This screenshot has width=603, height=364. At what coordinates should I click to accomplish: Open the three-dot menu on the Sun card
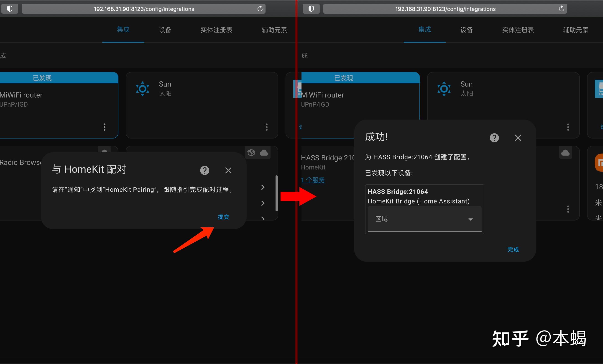click(x=266, y=127)
